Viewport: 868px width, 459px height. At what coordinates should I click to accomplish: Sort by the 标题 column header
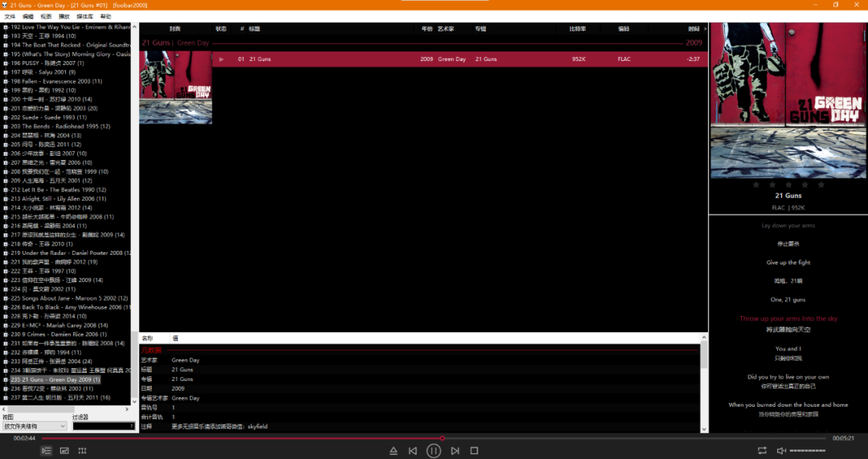[254, 29]
